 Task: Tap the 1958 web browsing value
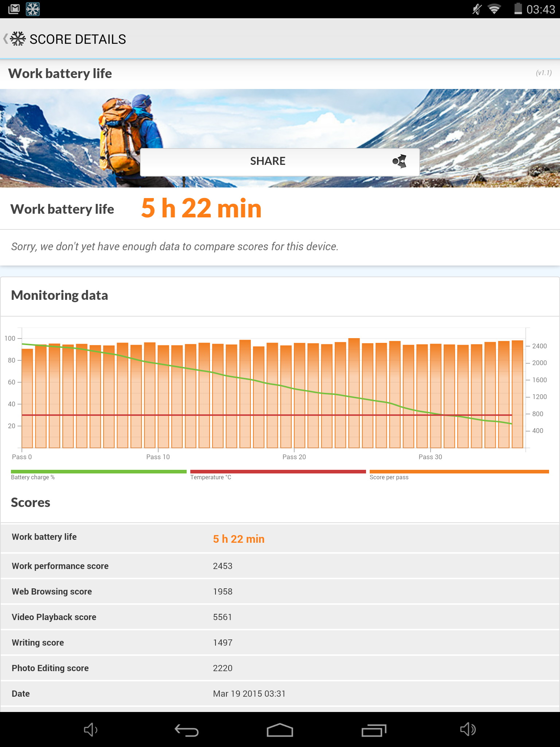pyautogui.click(x=222, y=592)
